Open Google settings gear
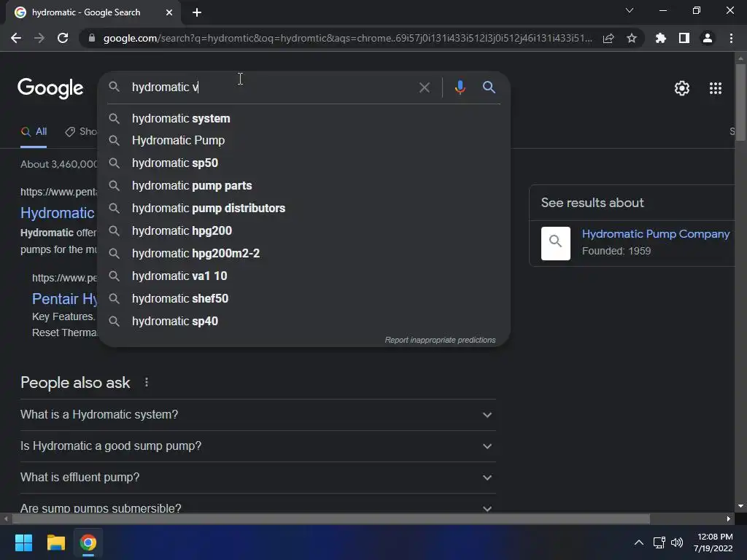The image size is (747, 560). [682, 88]
